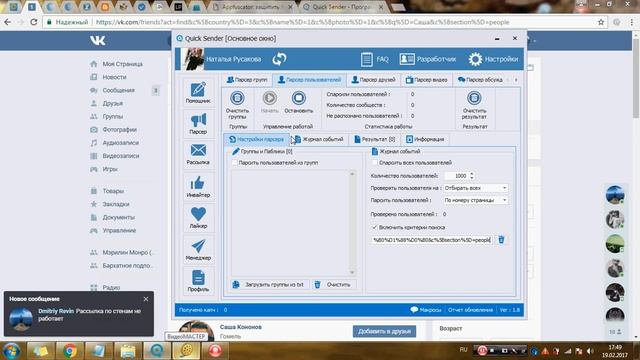Open Настройки gear settings

(493, 59)
